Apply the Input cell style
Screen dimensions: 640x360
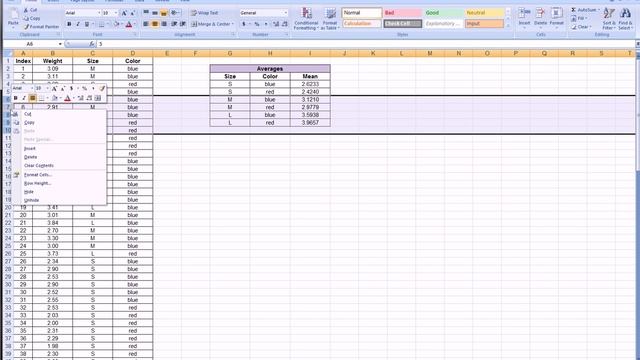(484, 24)
